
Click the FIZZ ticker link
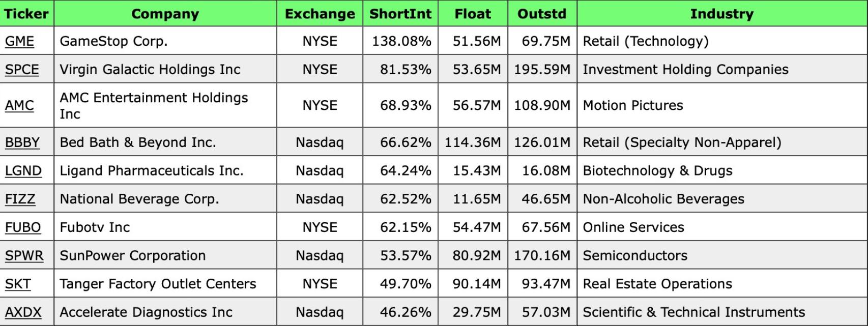pyautogui.click(x=20, y=199)
